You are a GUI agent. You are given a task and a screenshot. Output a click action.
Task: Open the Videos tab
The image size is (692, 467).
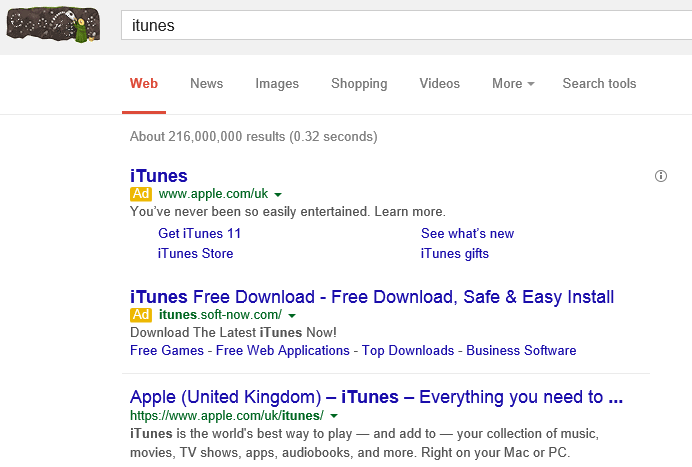(x=440, y=83)
